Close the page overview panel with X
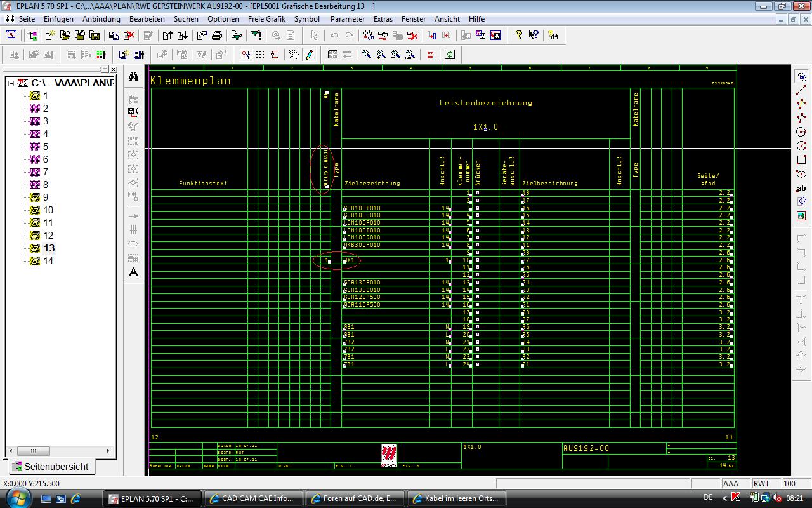This screenshot has height=508, width=812. 114,69
